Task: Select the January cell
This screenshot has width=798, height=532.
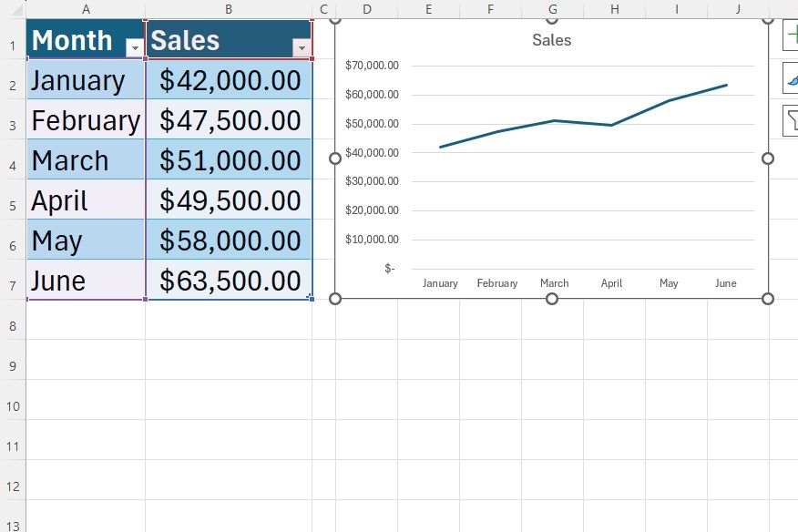Action: [86, 79]
